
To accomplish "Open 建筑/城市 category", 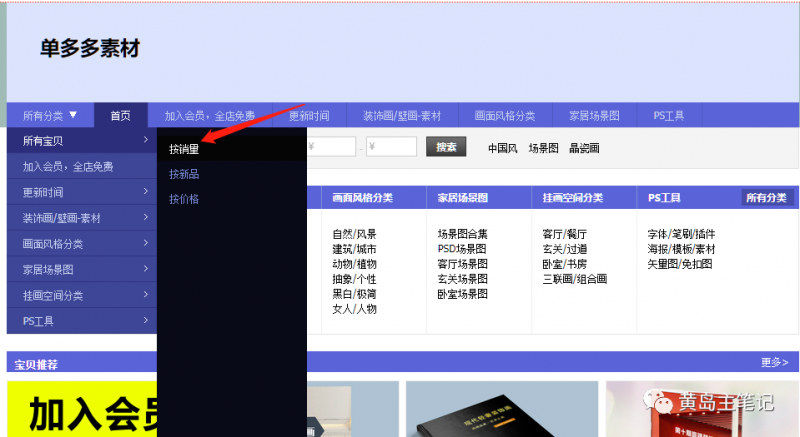I will 355,249.
